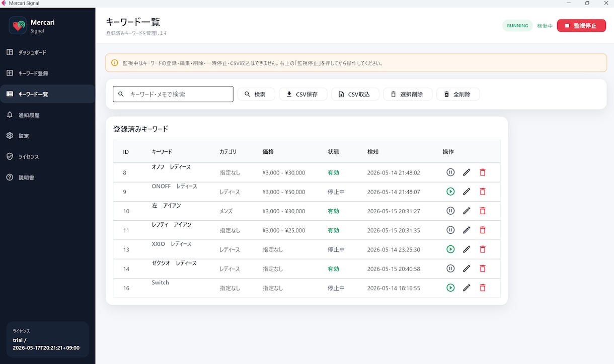Click the info icon in warning banner

click(x=114, y=63)
